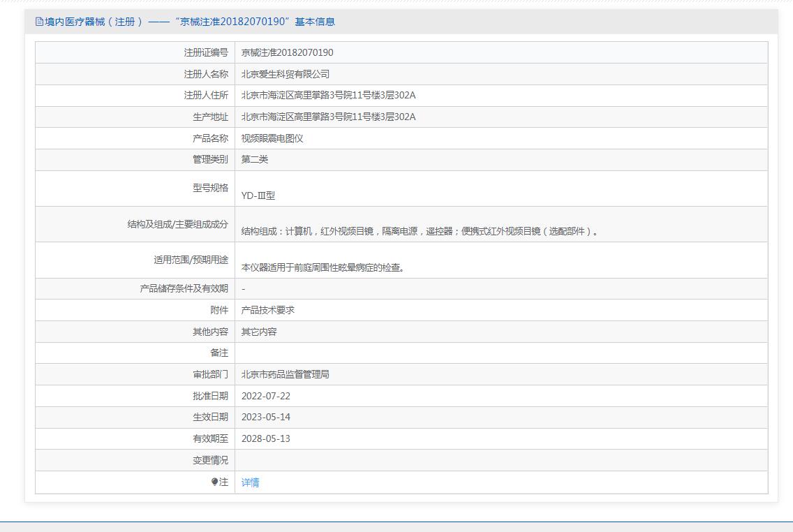This screenshot has height=532, width=793.
Task: Click the 结构组成 description text
Action: pyautogui.click(x=420, y=231)
